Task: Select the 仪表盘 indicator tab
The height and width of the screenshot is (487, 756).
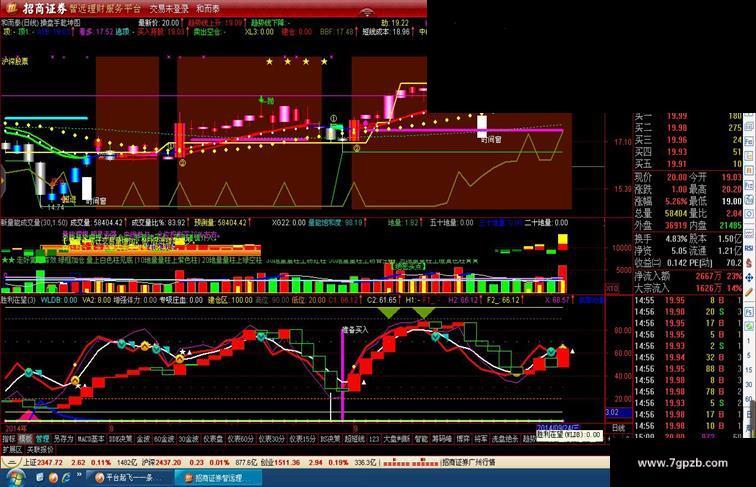Action: pyautogui.click(x=213, y=439)
